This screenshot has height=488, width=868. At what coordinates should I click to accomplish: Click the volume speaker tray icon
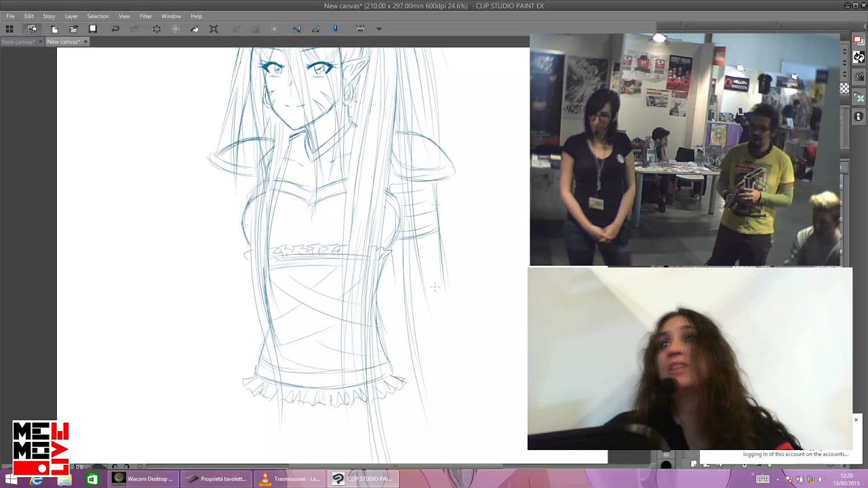(822, 479)
